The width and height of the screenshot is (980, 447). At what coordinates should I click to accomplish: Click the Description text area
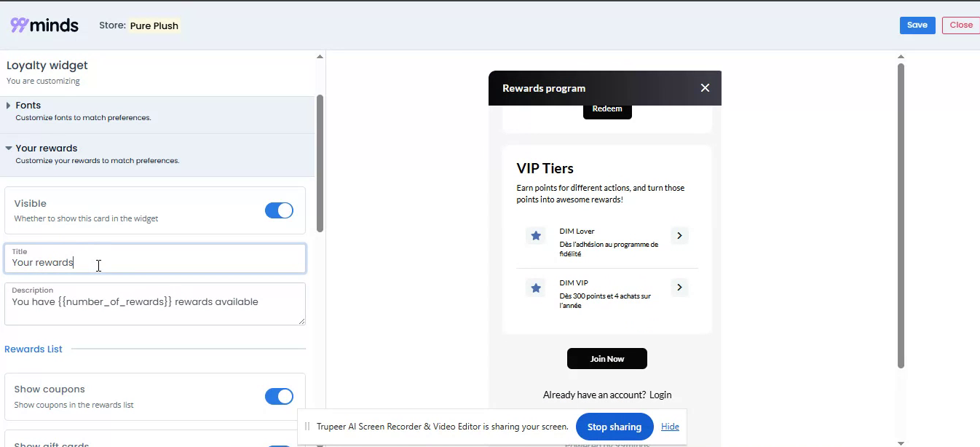coord(155,304)
